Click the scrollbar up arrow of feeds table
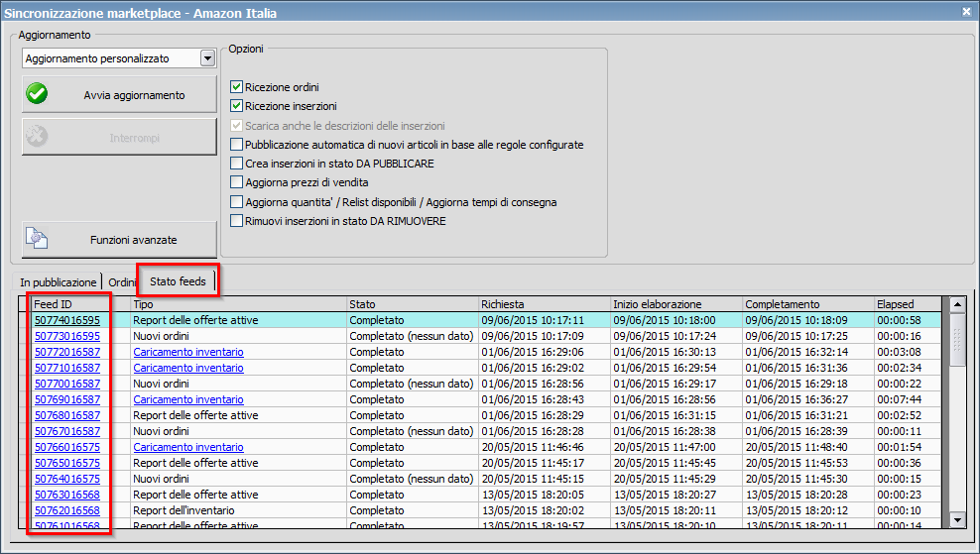 [957, 305]
